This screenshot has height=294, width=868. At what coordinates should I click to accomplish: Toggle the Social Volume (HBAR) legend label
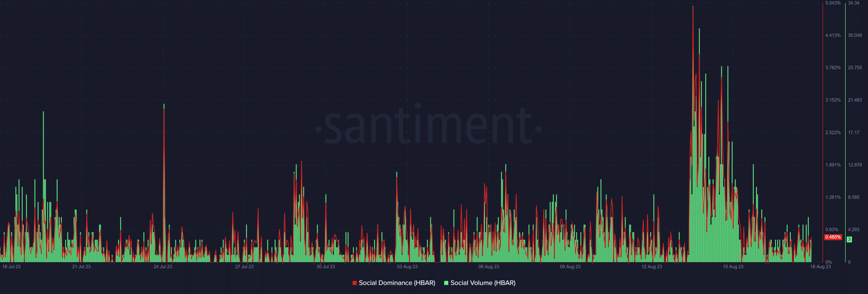tap(482, 283)
